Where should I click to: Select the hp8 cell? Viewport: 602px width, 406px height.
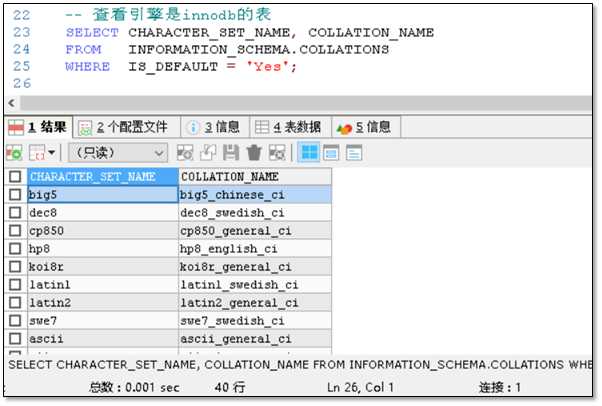[x=103, y=249]
